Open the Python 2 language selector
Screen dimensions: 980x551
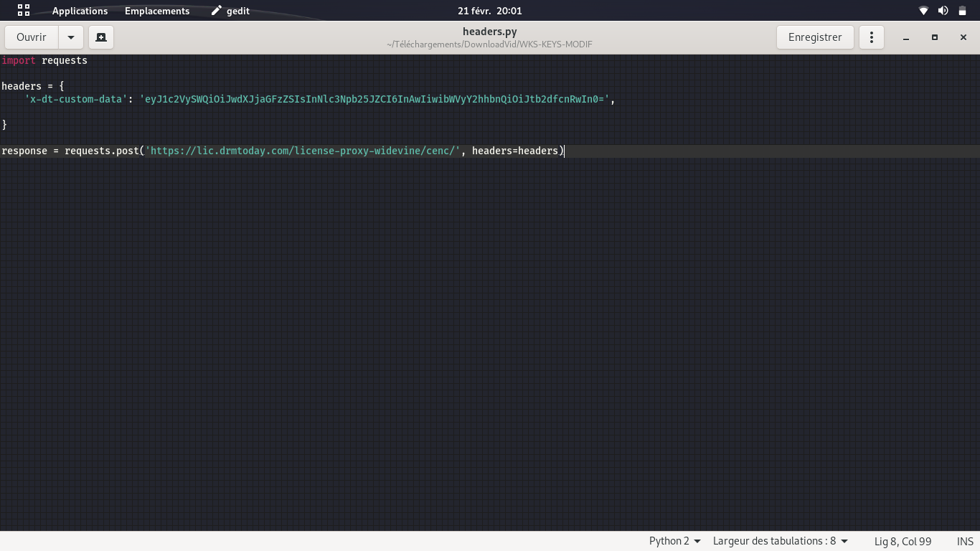pos(674,541)
